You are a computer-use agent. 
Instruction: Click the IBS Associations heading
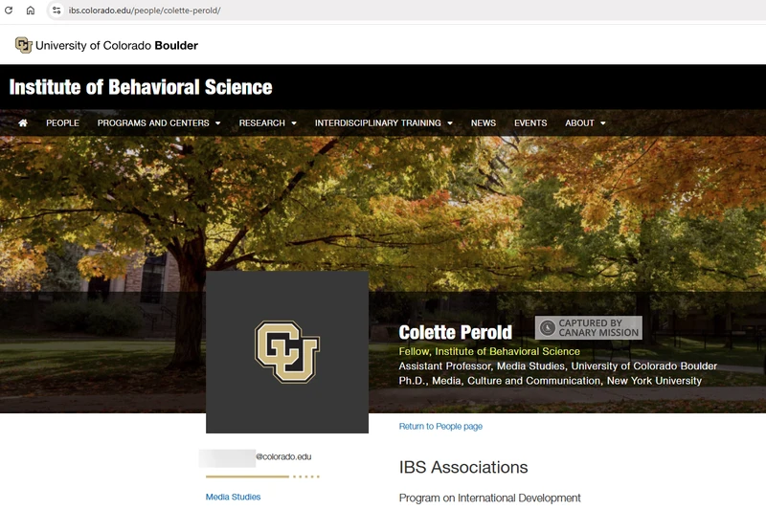(463, 467)
